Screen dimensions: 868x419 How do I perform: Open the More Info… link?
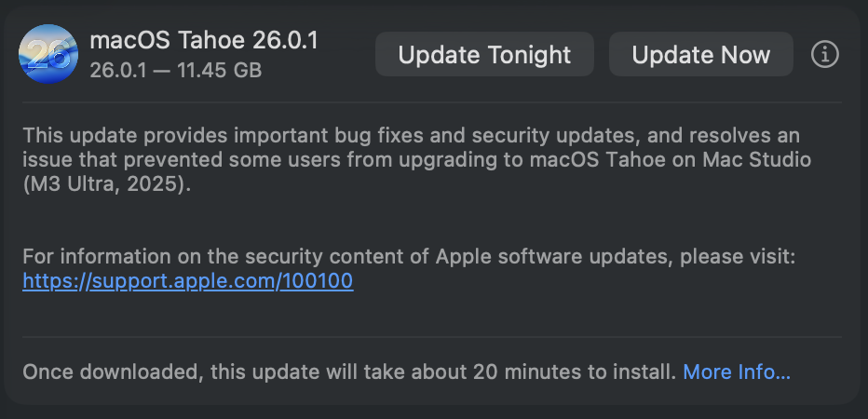point(737,372)
